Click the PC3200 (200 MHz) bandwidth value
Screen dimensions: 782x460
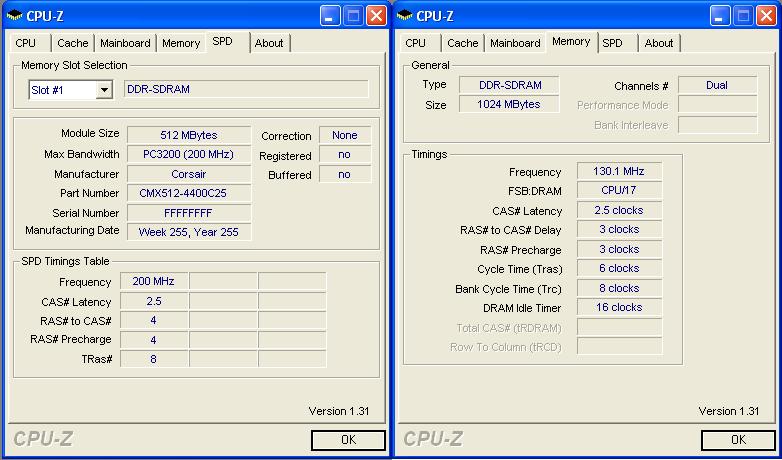pyautogui.click(x=189, y=155)
